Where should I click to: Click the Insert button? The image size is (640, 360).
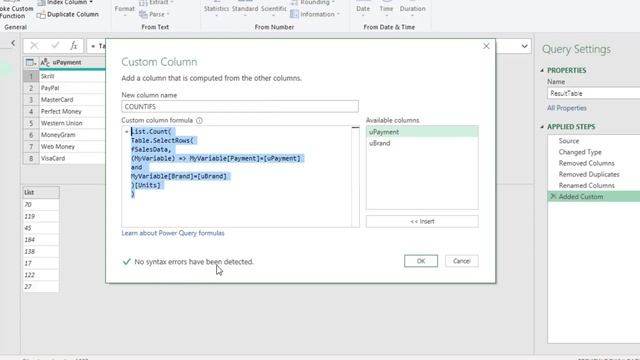(422, 221)
